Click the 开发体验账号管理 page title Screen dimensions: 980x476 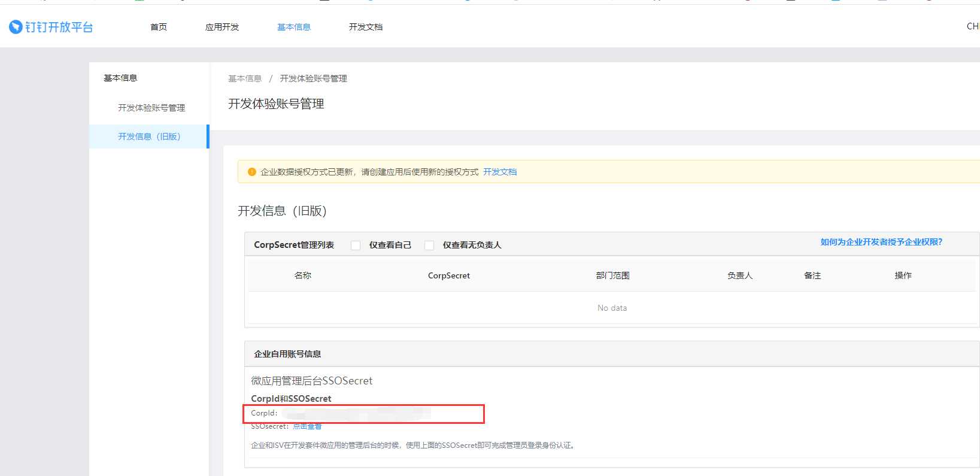pos(276,104)
